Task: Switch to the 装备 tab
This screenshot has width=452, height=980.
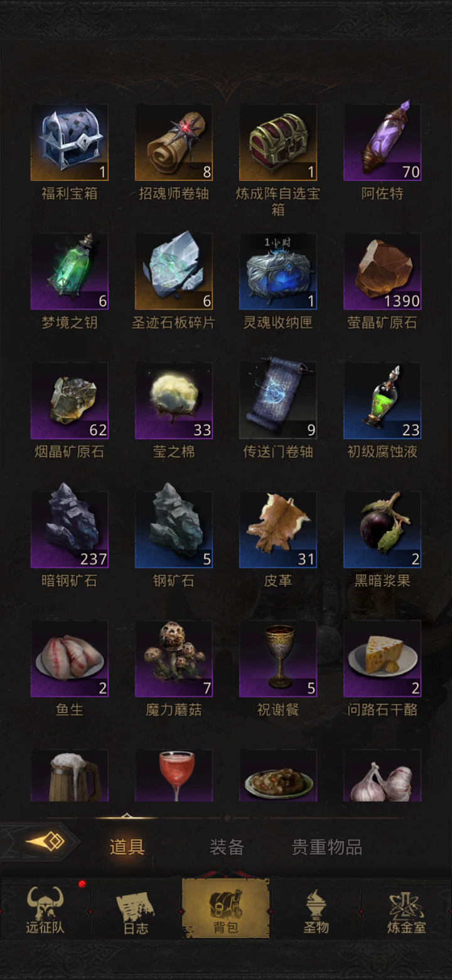Action: 227,847
